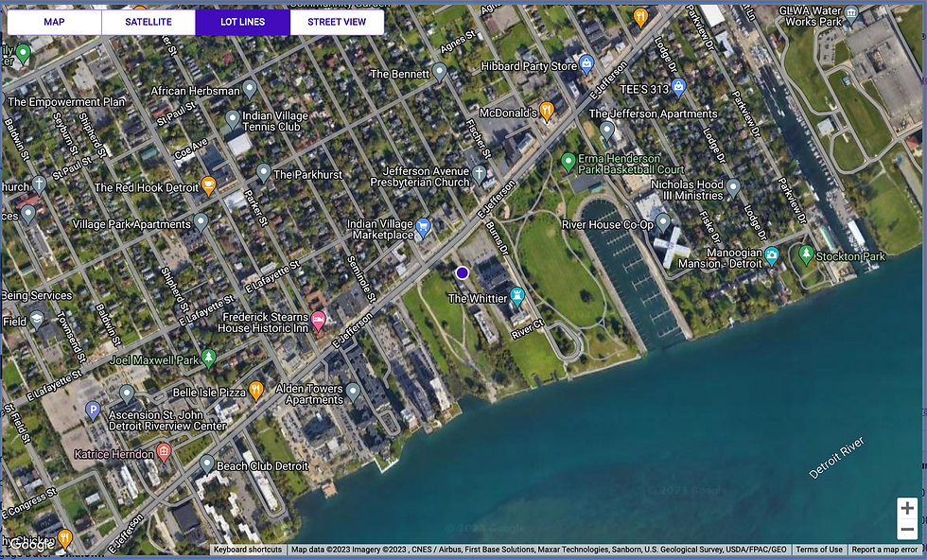Select The Parkhurst location pin
This screenshot has height=560, width=927.
click(264, 173)
